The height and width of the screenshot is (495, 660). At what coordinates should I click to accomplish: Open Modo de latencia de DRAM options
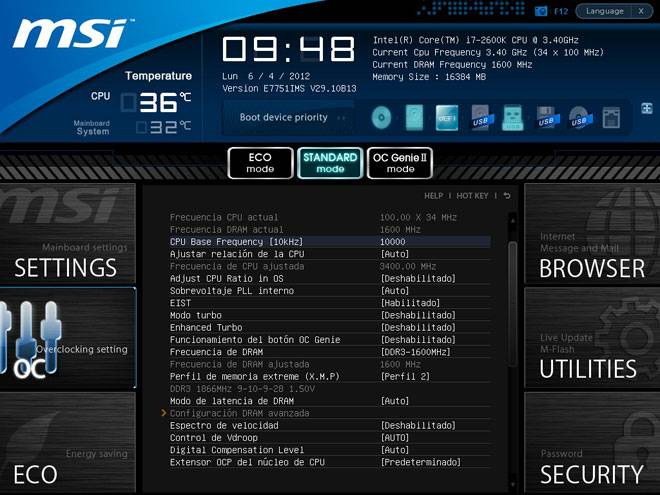pos(330,401)
